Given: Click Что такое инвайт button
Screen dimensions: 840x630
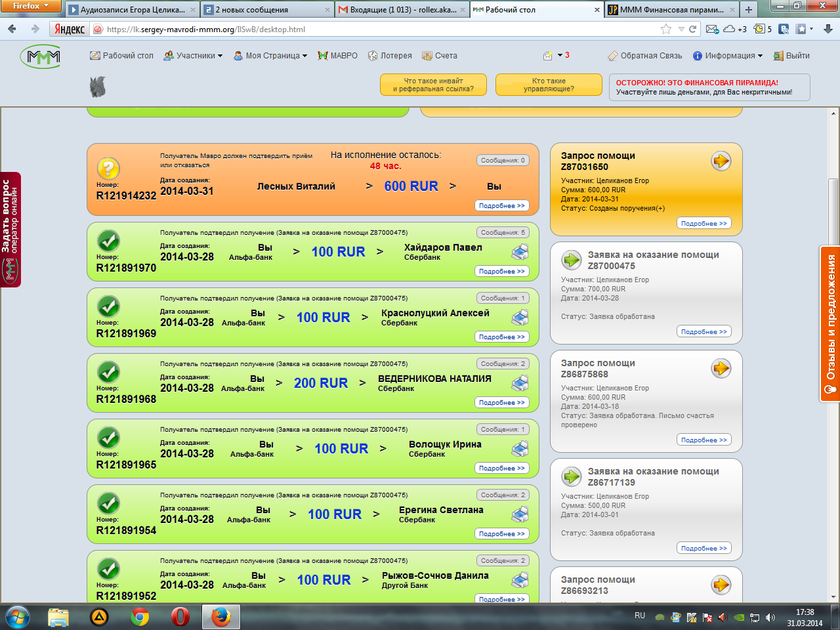Looking at the screenshot, I should [433, 85].
